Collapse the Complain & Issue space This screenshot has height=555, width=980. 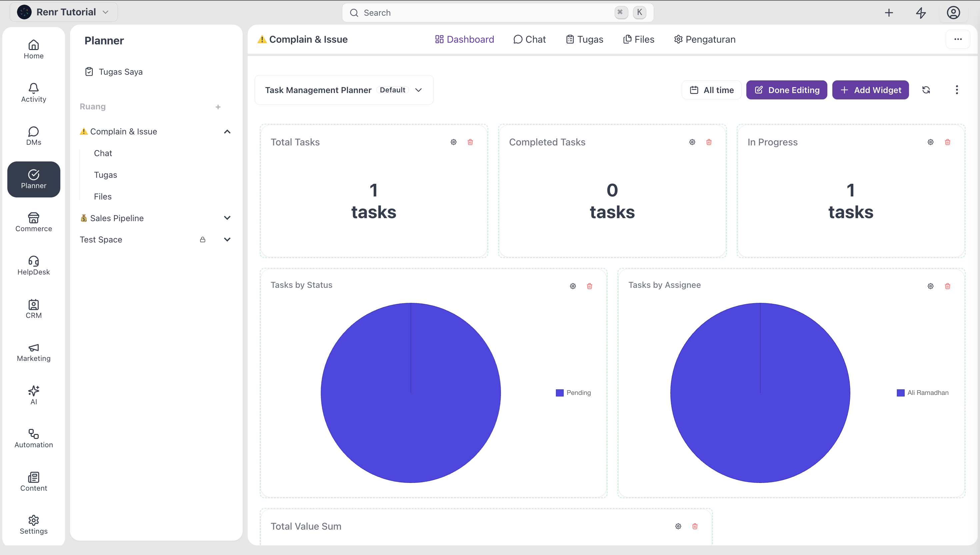click(227, 131)
